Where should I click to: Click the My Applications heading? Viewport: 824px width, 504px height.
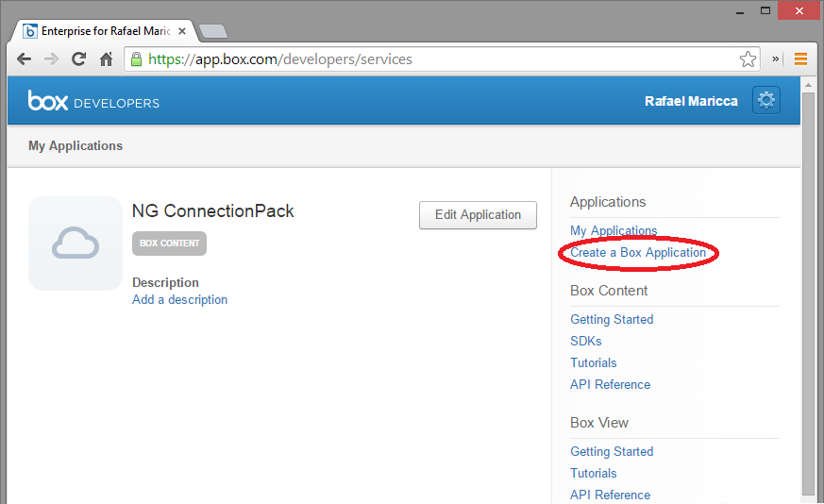click(x=76, y=145)
